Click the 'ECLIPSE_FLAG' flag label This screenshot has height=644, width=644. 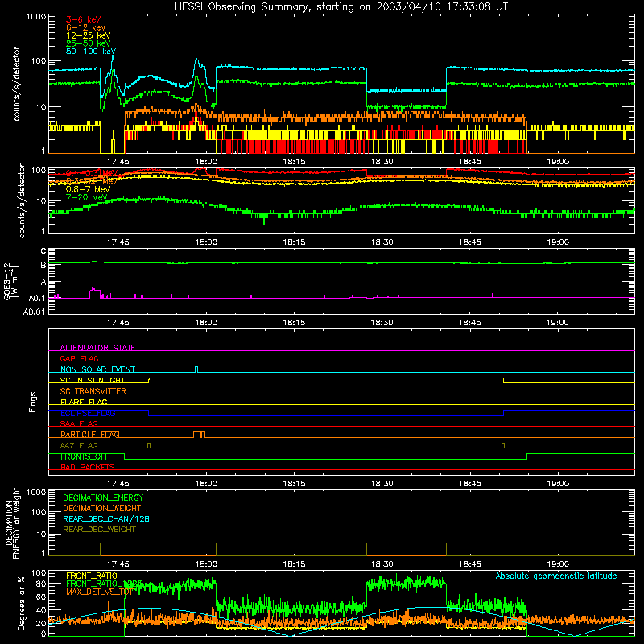coord(88,413)
